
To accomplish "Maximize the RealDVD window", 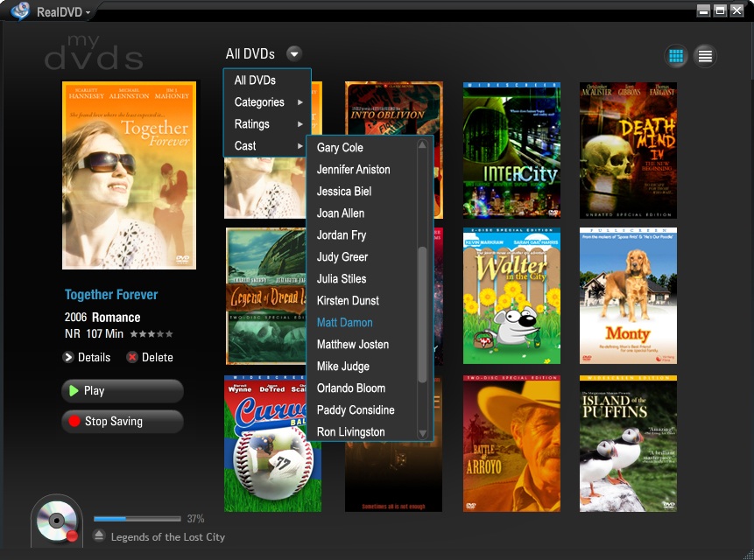I will (x=720, y=10).
